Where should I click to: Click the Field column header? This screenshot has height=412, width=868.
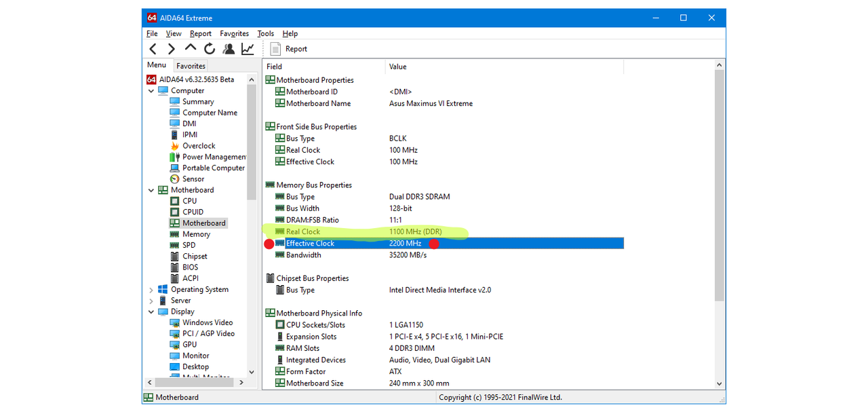click(x=324, y=67)
